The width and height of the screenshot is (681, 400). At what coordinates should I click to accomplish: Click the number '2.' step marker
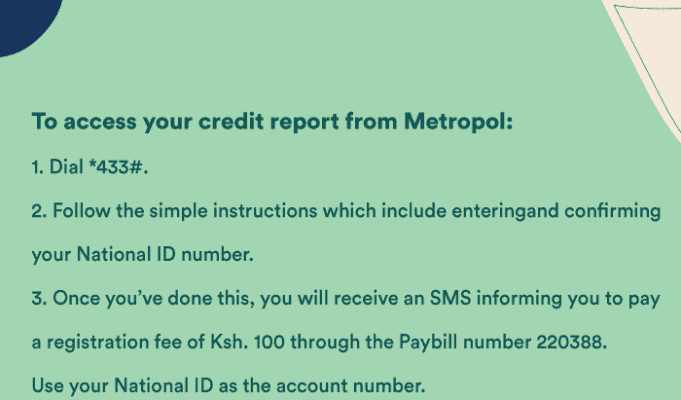pos(39,211)
